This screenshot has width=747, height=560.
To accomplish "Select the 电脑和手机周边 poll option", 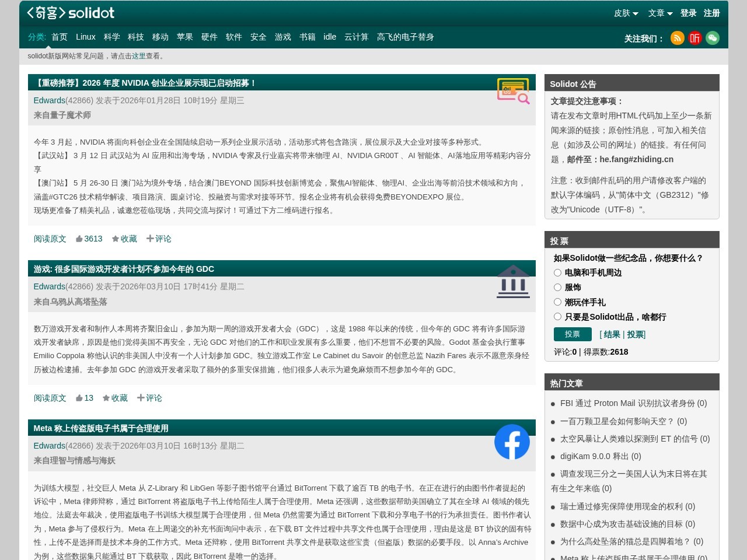I will [557, 272].
